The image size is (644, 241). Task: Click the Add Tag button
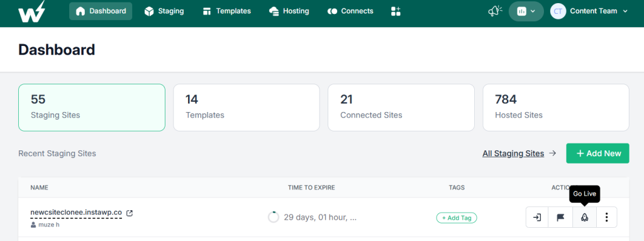(x=457, y=218)
